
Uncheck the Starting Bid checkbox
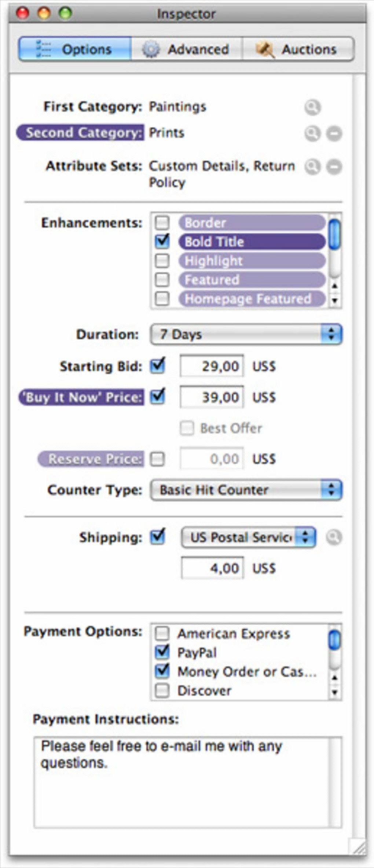pyautogui.click(x=158, y=366)
